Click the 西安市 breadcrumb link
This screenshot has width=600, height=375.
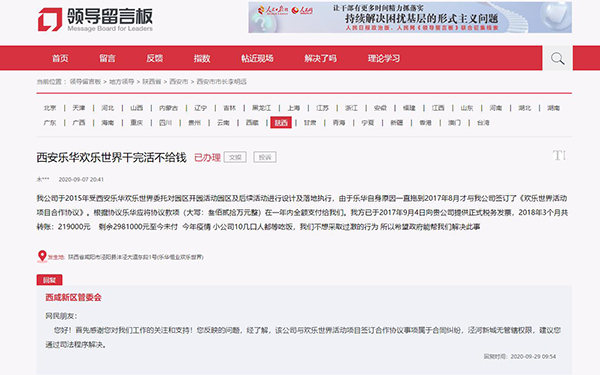[179, 82]
